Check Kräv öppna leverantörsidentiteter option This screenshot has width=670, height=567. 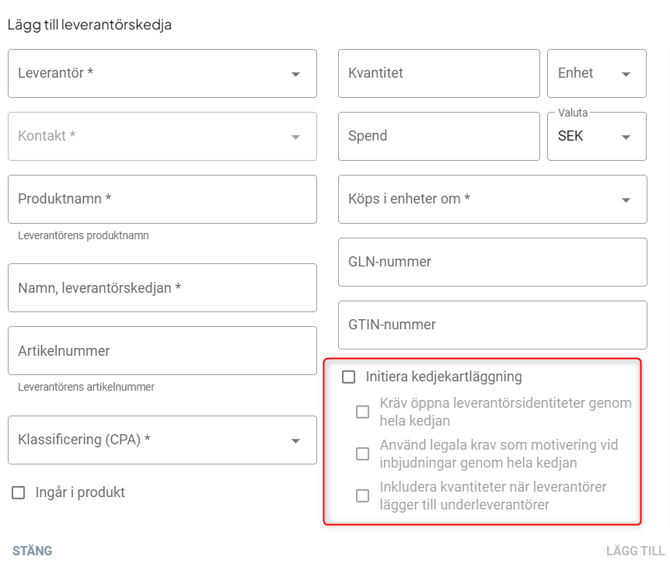click(x=363, y=412)
